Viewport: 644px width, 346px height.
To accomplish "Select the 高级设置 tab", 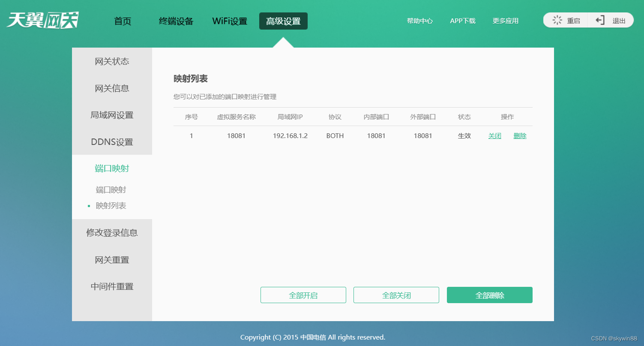I will tap(283, 21).
